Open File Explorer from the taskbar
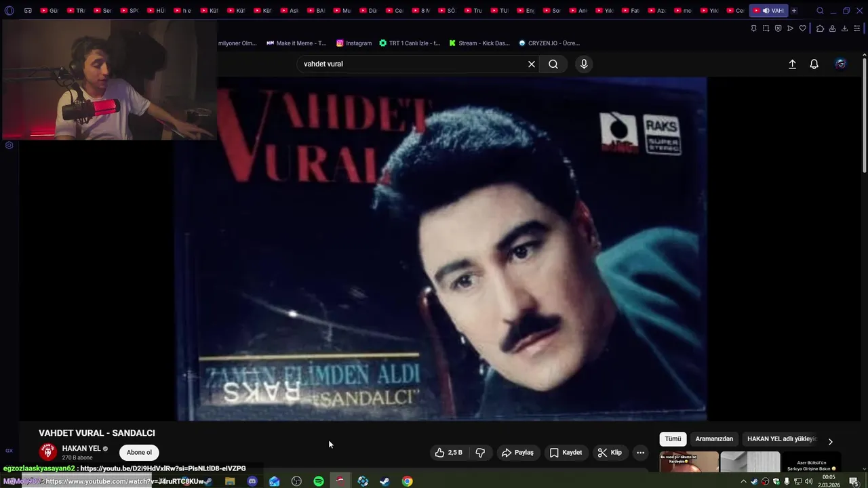Viewport: 868px width, 488px height. pos(230,481)
